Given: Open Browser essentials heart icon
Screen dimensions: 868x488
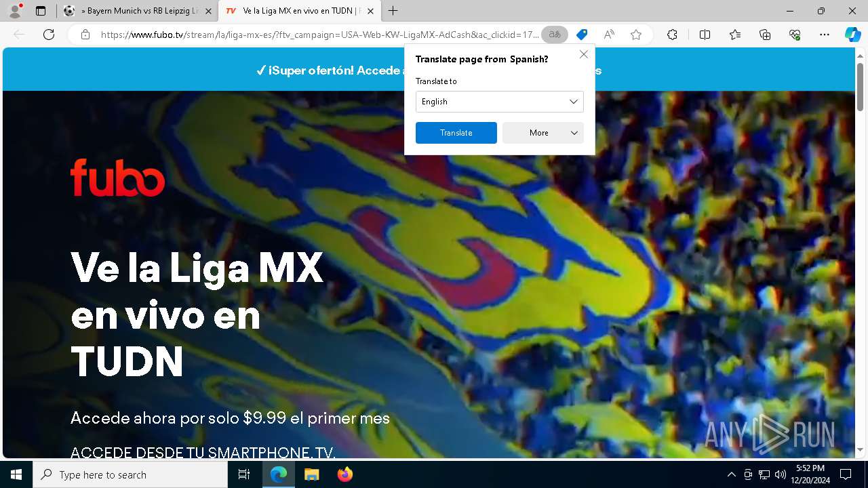Looking at the screenshot, I should (795, 35).
